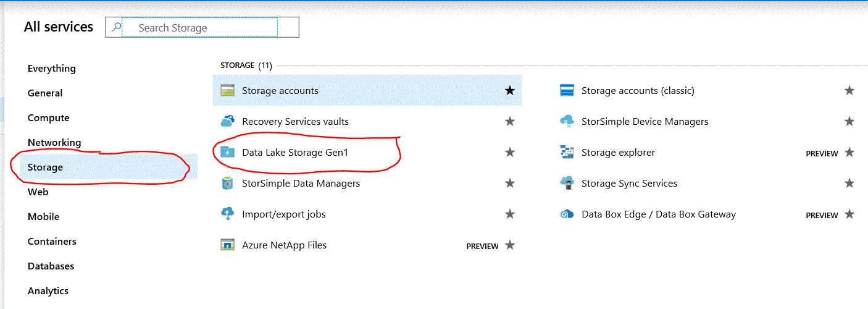Click the Storage accounts icon
This screenshot has width=868, height=309.
pyautogui.click(x=228, y=91)
